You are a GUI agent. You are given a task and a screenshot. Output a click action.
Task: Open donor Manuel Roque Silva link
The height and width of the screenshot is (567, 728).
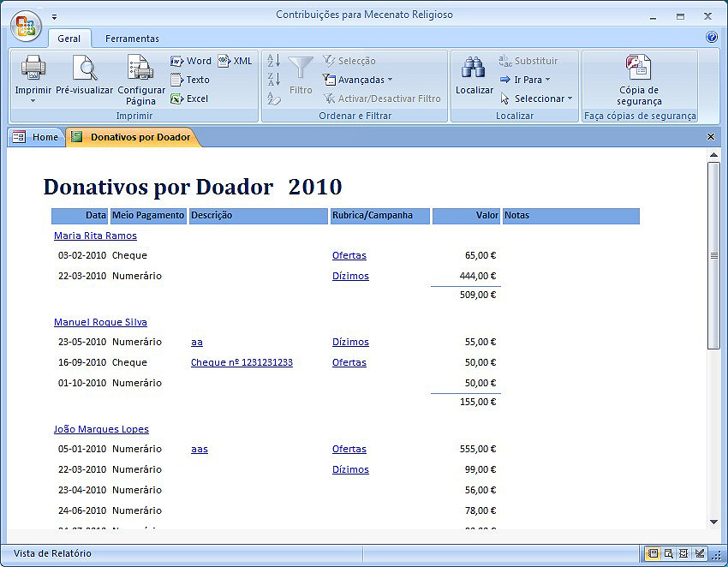[100, 322]
